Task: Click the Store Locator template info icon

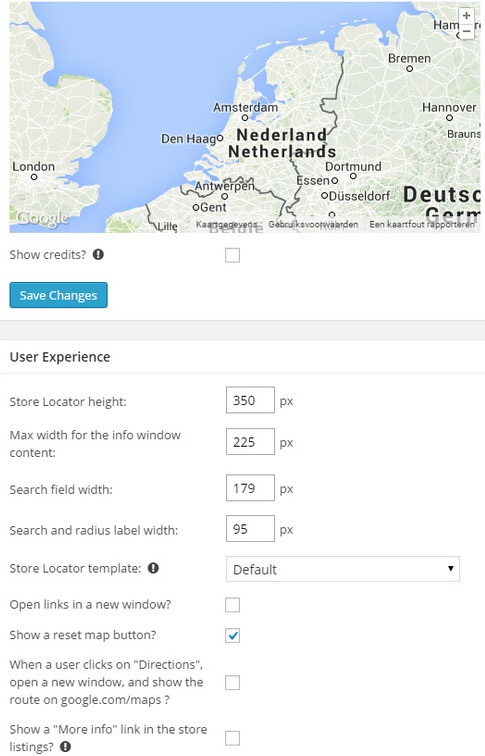Action: [153, 568]
